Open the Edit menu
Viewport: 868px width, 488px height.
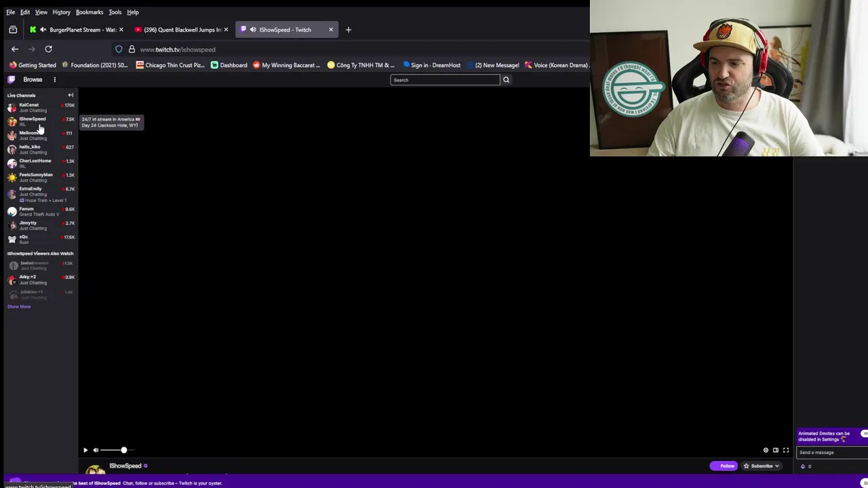click(x=25, y=12)
